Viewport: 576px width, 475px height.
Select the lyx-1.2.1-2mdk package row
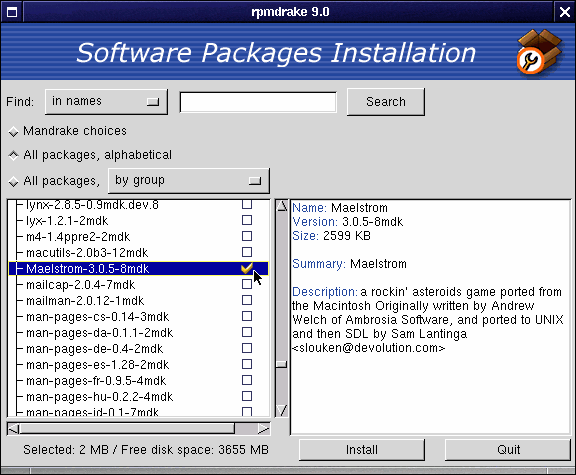point(138,221)
